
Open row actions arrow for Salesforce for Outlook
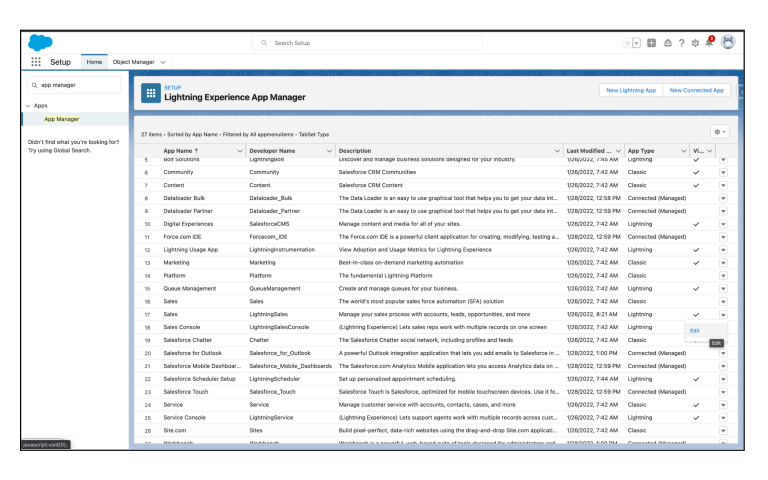[723, 353]
